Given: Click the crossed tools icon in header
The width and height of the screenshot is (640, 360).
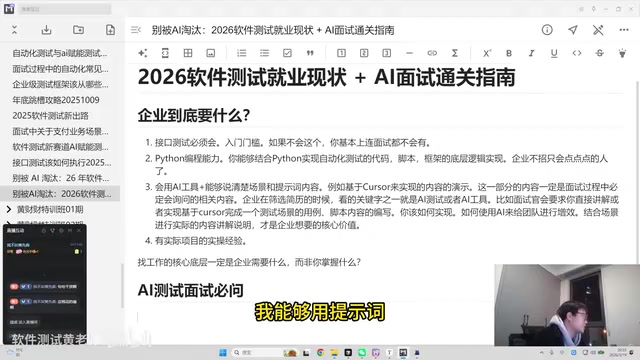Looking at the screenshot, I should (x=598, y=30).
